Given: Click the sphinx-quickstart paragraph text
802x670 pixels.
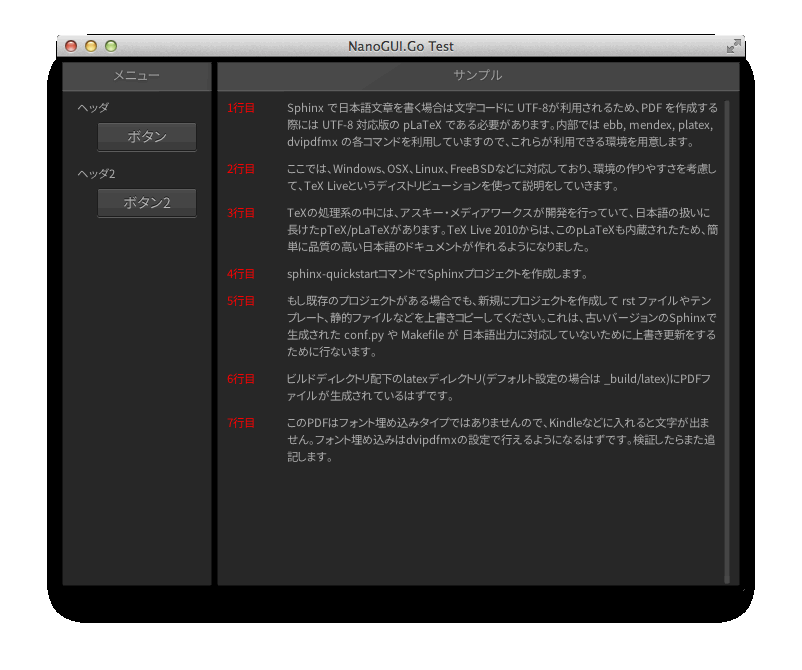Looking at the screenshot, I should click(437, 274).
